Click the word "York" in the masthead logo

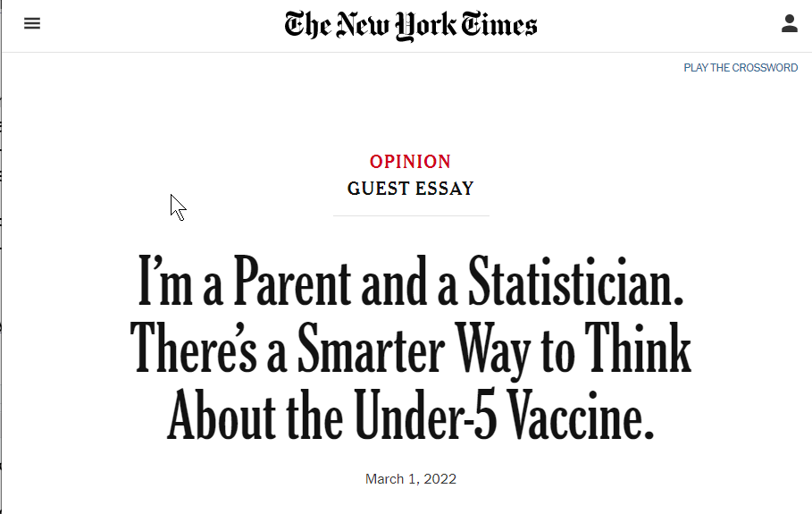click(x=426, y=26)
